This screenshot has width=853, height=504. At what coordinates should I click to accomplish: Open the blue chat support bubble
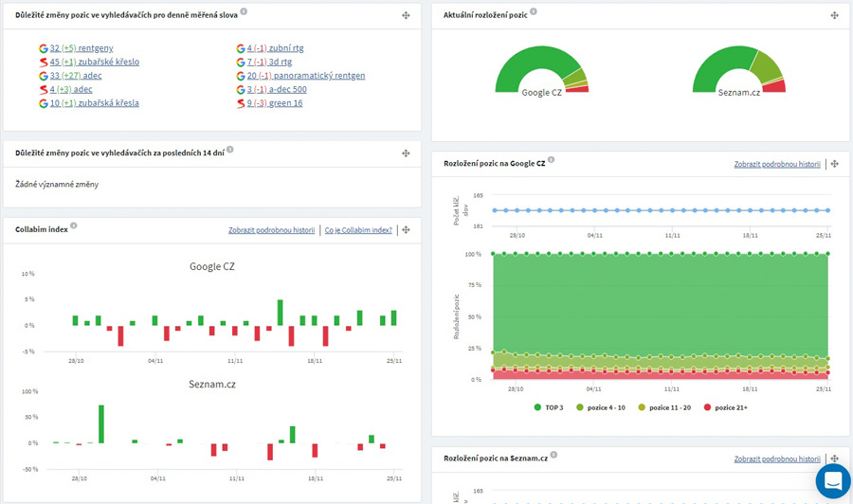[x=833, y=480]
